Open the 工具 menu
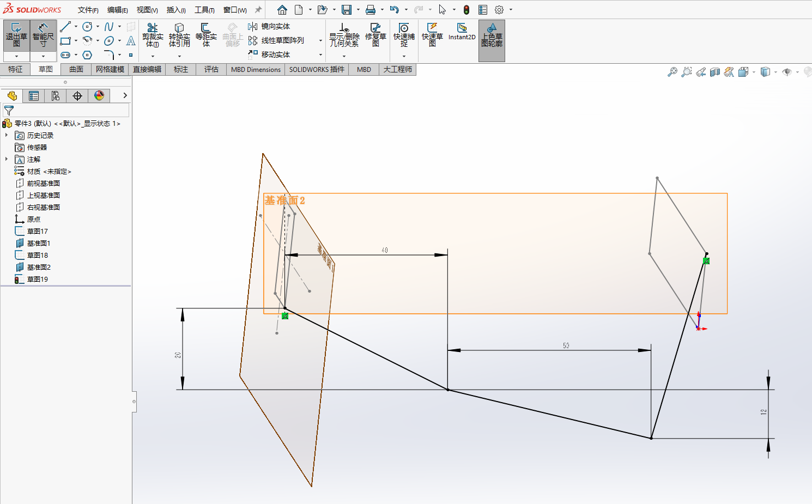The width and height of the screenshot is (812, 504). [x=204, y=10]
